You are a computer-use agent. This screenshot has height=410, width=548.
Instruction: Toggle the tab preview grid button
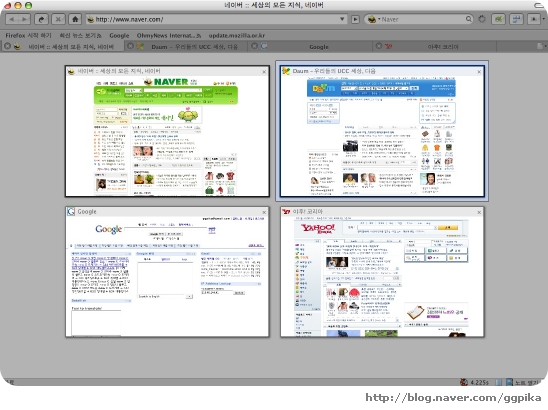coord(516,19)
